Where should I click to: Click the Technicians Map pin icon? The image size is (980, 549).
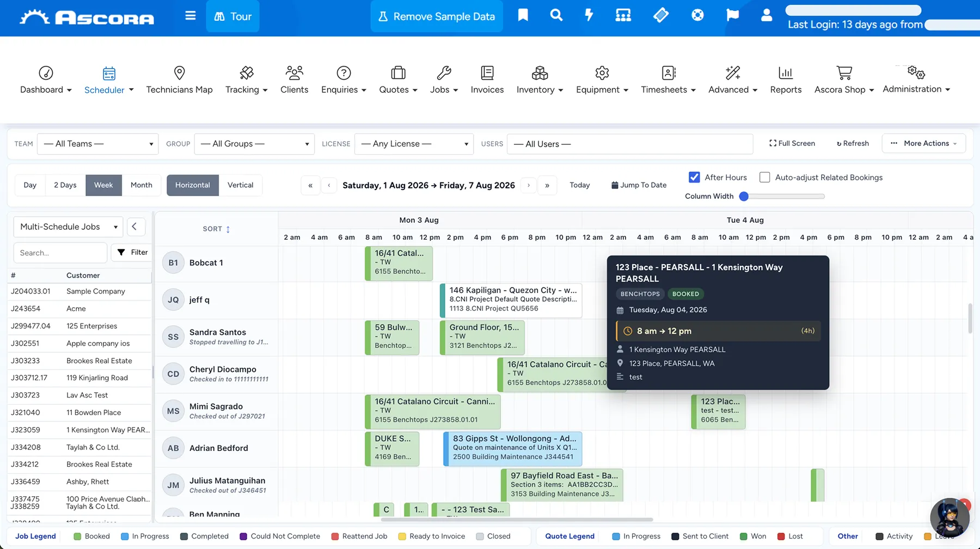click(179, 73)
